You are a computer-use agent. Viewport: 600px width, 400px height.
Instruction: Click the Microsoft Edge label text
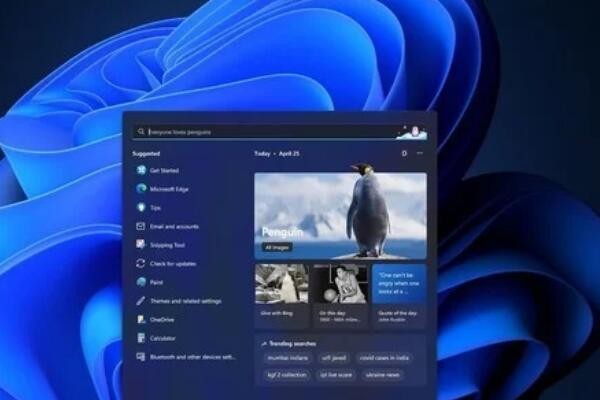[169, 189]
